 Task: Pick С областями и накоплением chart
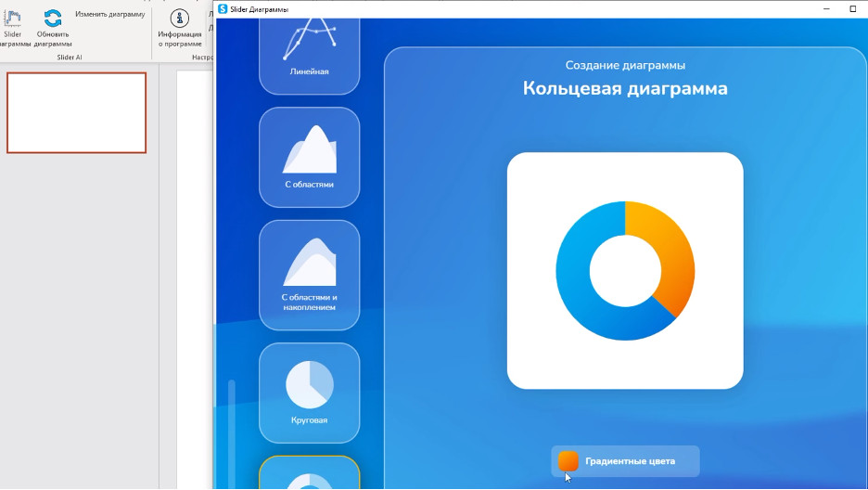pyautogui.click(x=309, y=275)
